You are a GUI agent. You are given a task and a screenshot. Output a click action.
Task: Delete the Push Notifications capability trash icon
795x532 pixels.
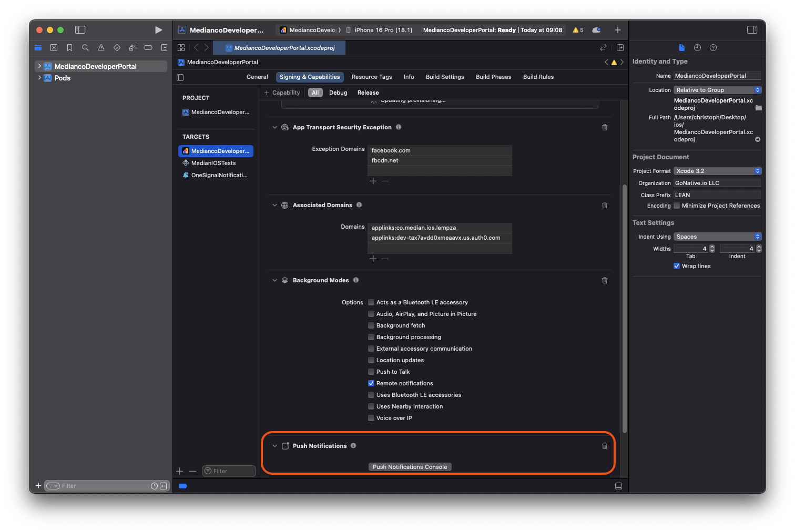605,446
